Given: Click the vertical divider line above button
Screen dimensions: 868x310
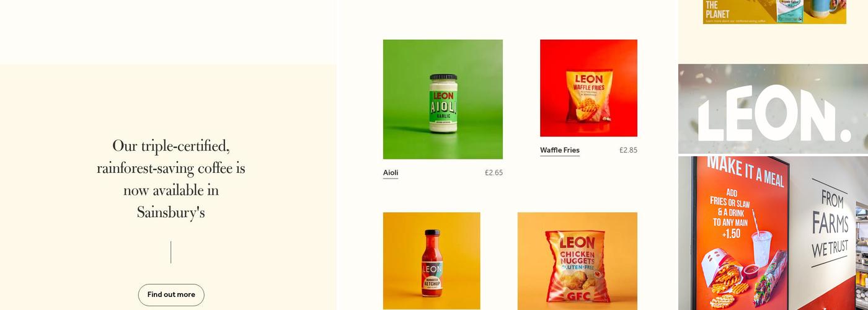Looking at the screenshot, I should click(171, 252).
